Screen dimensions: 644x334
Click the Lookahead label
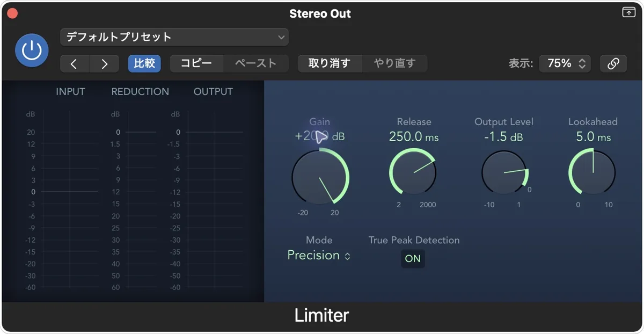tap(593, 122)
